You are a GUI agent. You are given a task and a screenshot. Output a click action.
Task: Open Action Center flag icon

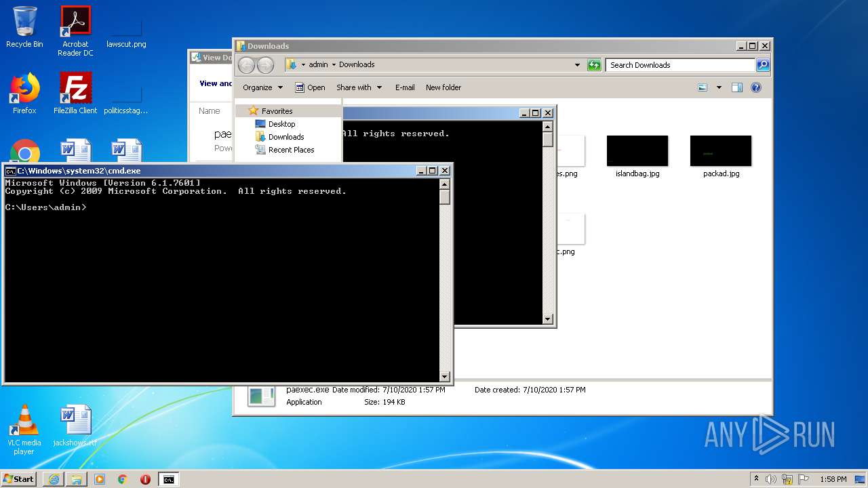(804, 479)
